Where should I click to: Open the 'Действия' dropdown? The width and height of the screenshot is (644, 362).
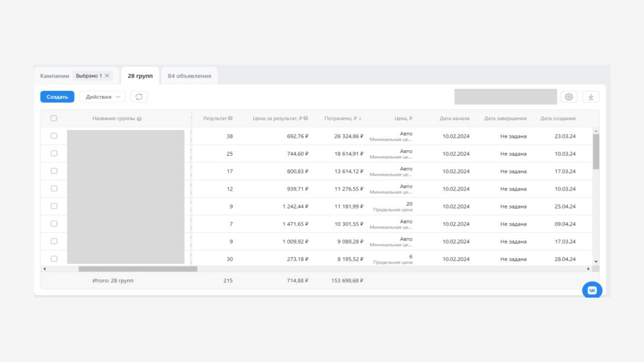click(x=102, y=97)
